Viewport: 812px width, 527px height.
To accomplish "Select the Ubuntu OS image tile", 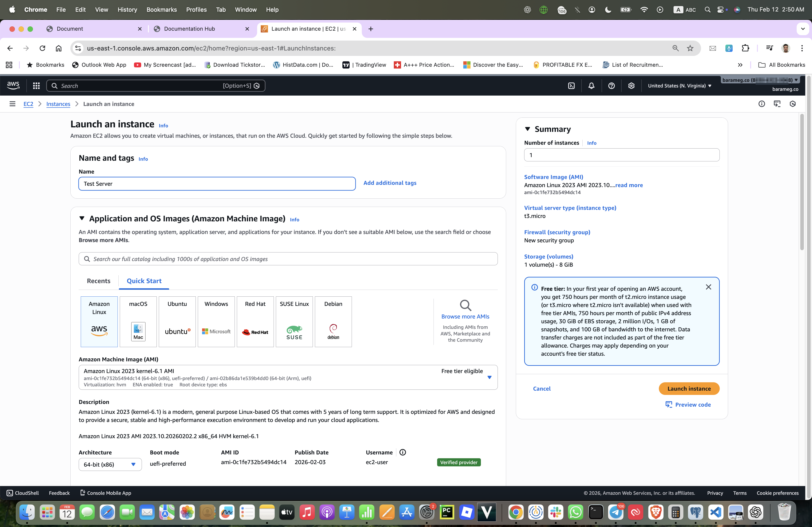I will point(177,321).
